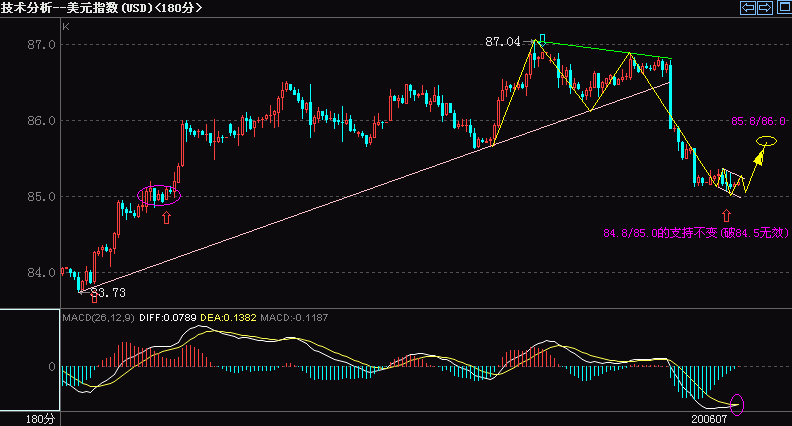Click the left arrow navigation icon
The width and height of the screenshot is (792, 426).
[x=747, y=8]
